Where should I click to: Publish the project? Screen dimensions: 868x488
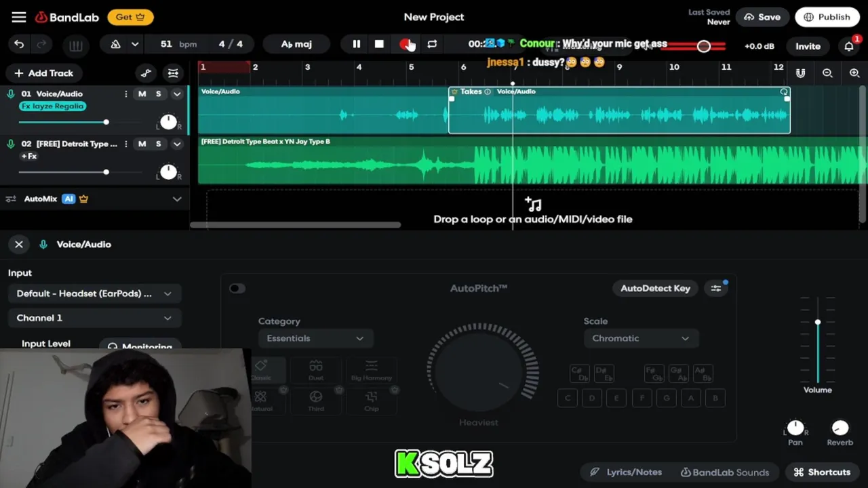point(827,17)
